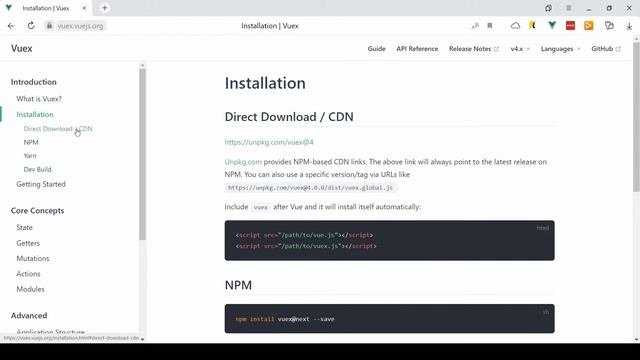The width and height of the screenshot is (640, 360).
Task: Jump to NPM section in sidebar
Action: (31, 142)
